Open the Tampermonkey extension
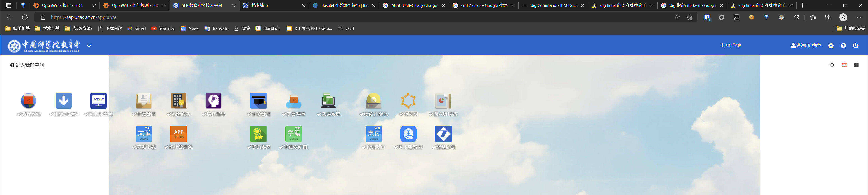The height and width of the screenshot is (195, 868). coord(737,17)
